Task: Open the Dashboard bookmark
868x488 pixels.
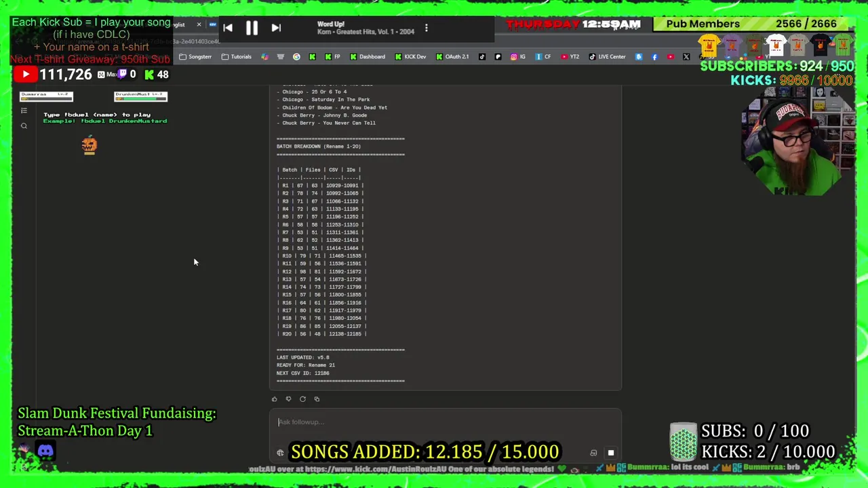Action: 368,57
